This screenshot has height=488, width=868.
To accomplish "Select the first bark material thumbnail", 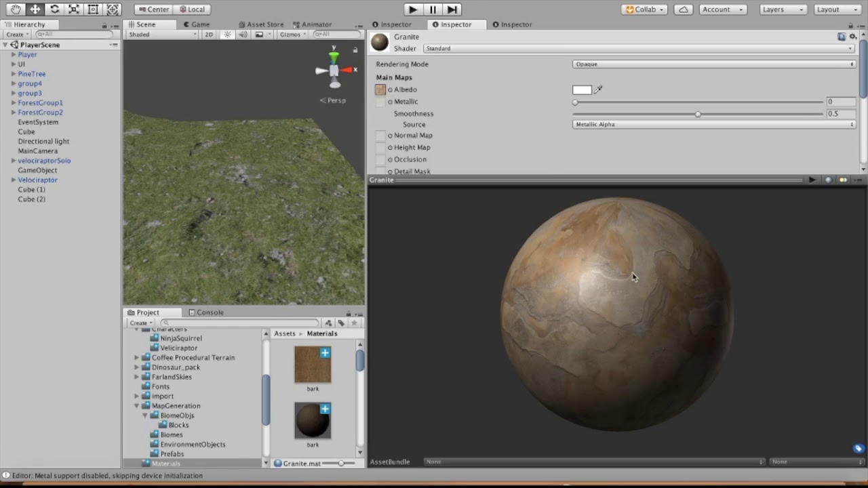I will tap(313, 365).
